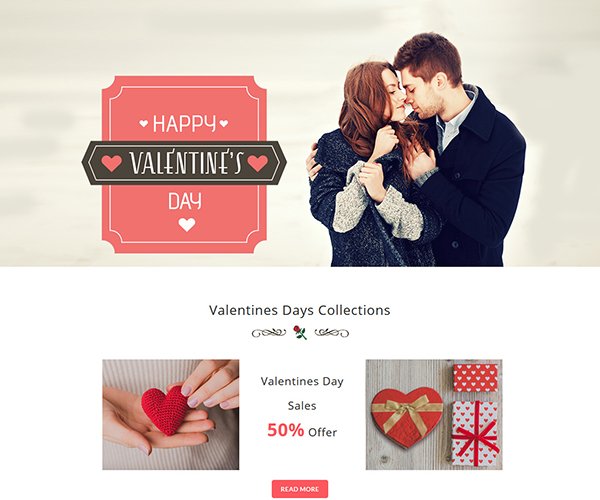Click the couple photo in hero banner
This screenshot has height=500, width=600.
(415, 149)
